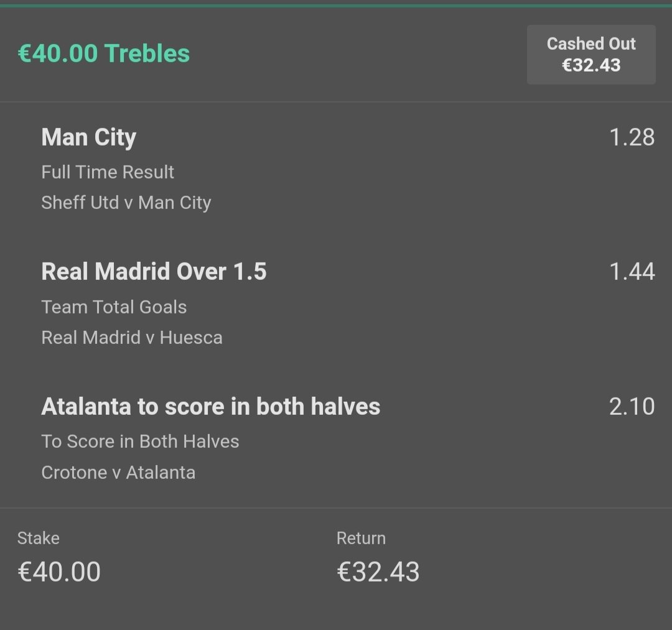Click the €32.43 amount inside Cashed Out box
Image resolution: width=672 pixels, height=630 pixels.
(x=591, y=65)
